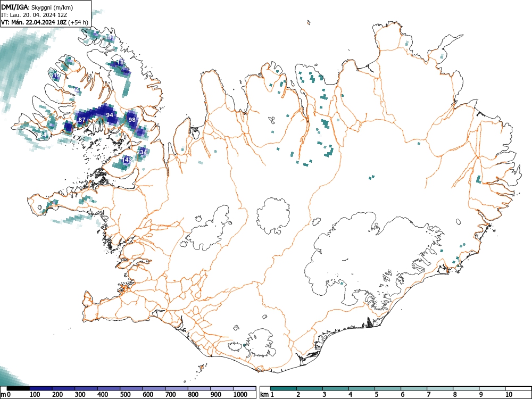The height and width of the screenshot is (399, 532).
Task: Click the 300–400 m legend swatch
Action: [x=86, y=388]
